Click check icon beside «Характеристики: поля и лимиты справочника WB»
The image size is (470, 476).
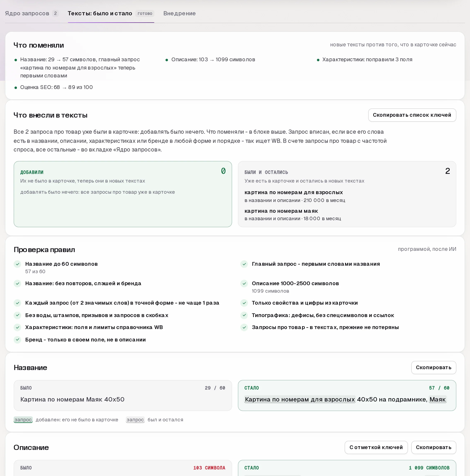(18, 327)
